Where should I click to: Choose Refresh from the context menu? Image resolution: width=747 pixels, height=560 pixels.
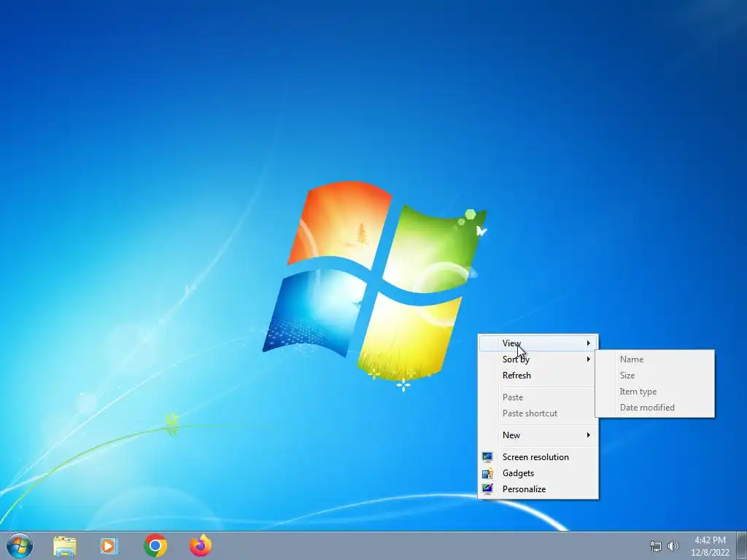[x=538, y=376]
